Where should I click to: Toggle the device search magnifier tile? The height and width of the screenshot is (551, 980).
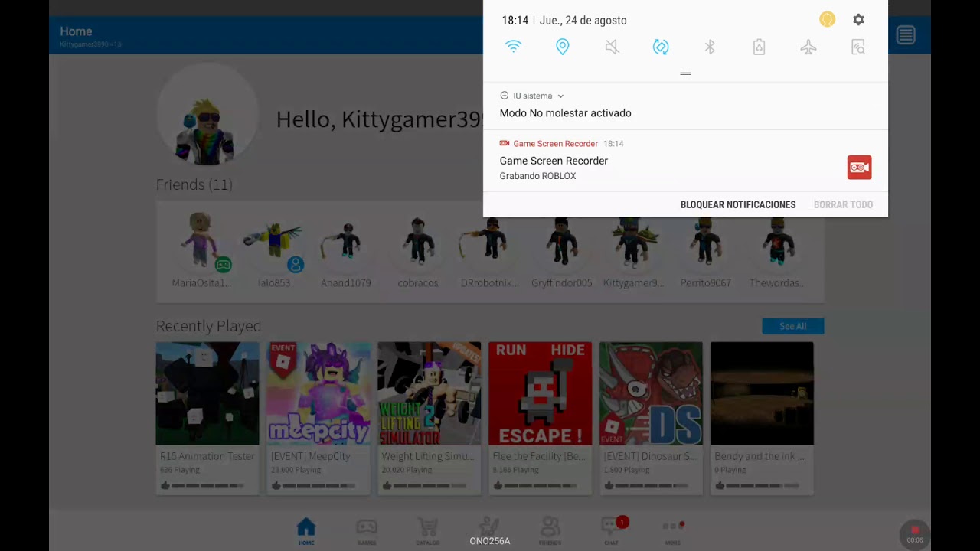point(858,47)
